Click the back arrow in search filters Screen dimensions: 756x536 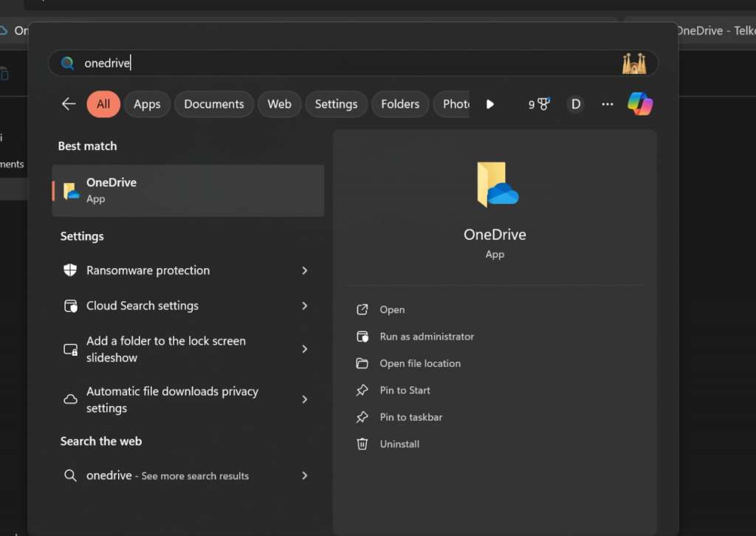pos(68,104)
